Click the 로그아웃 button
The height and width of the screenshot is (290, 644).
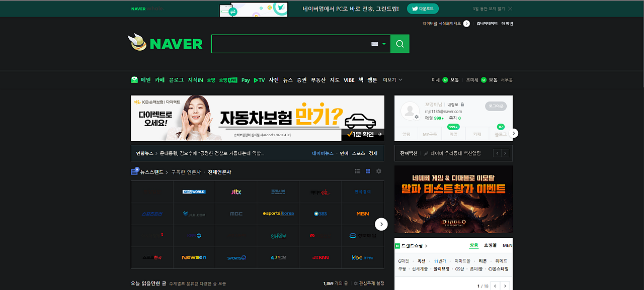pyautogui.click(x=496, y=106)
